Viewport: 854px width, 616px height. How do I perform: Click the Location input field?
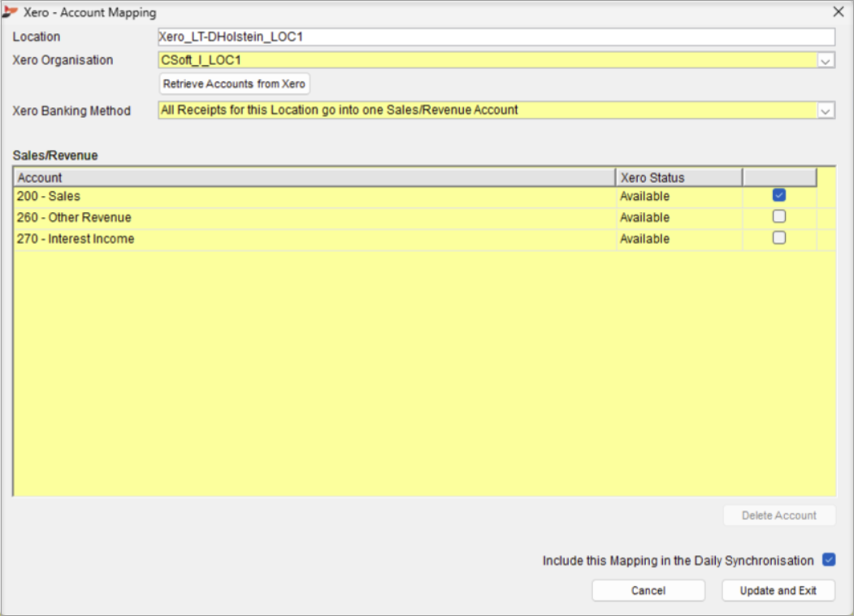click(x=496, y=37)
